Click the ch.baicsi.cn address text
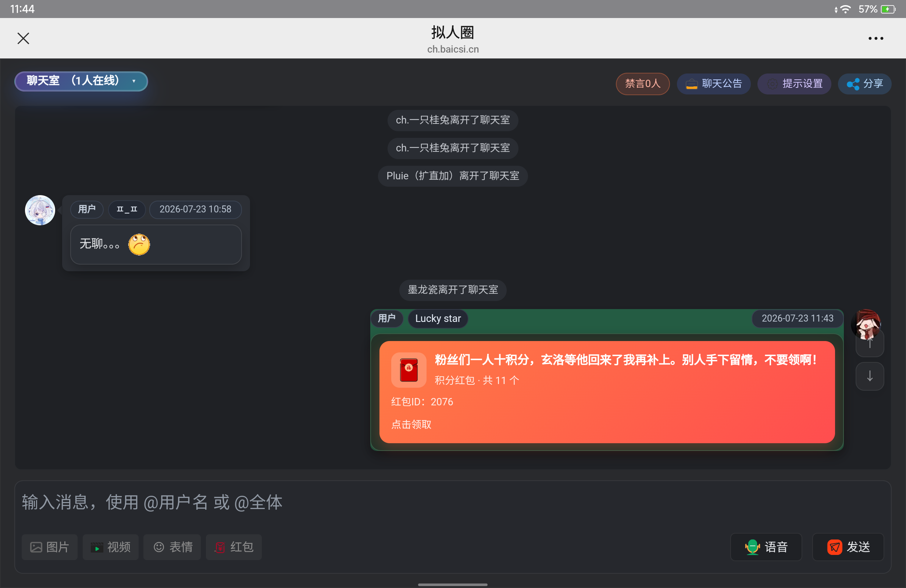Viewport: 906px width, 588px height. (453, 49)
